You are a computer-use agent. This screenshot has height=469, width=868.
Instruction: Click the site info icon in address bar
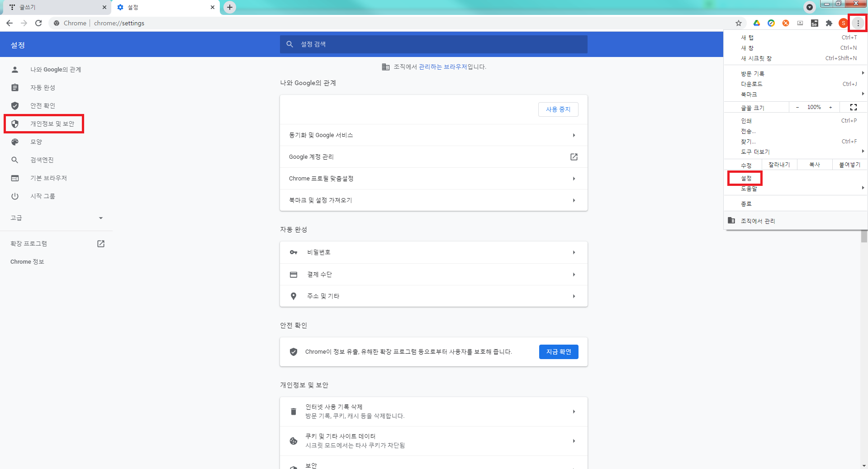57,23
